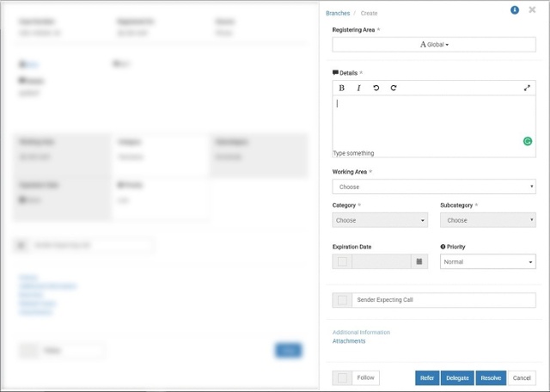Image resolution: width=550 pixels, height=392 pixels.
Task: Click the blue info icon at top
Action: [x=515, y=10]
